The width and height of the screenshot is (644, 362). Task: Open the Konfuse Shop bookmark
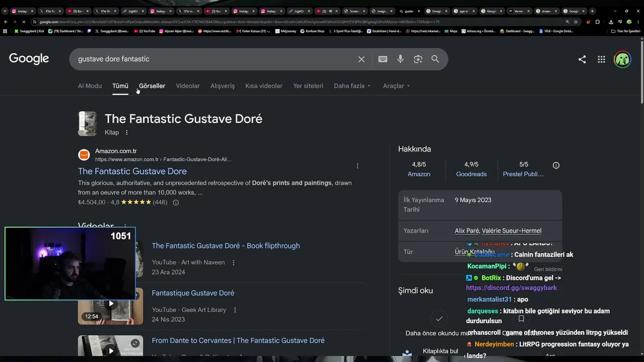point(312,31)
